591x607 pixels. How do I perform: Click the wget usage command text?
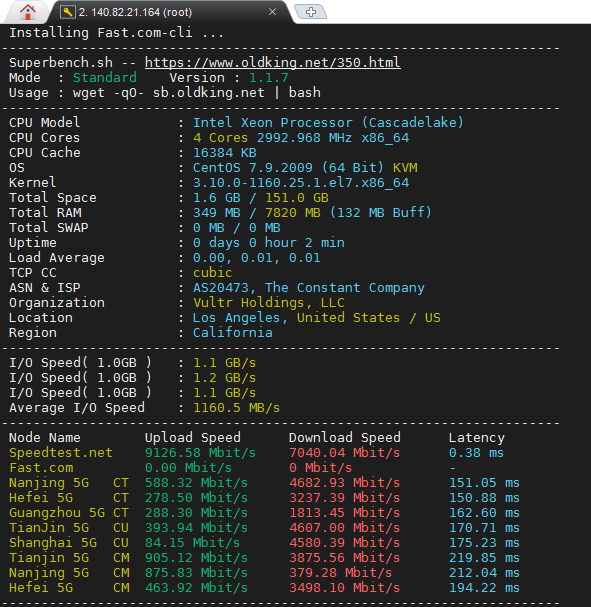coord(197,93)
